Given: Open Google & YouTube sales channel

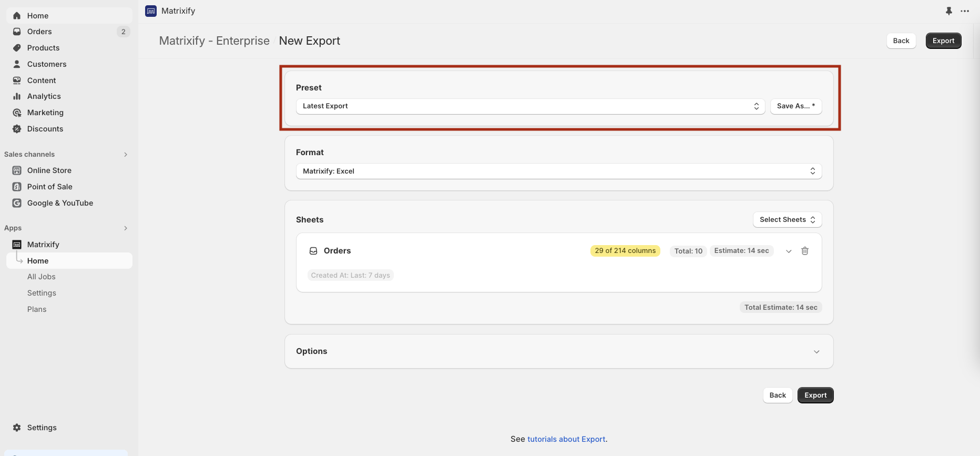Looking at the screenshot, I should coord(60,203).
